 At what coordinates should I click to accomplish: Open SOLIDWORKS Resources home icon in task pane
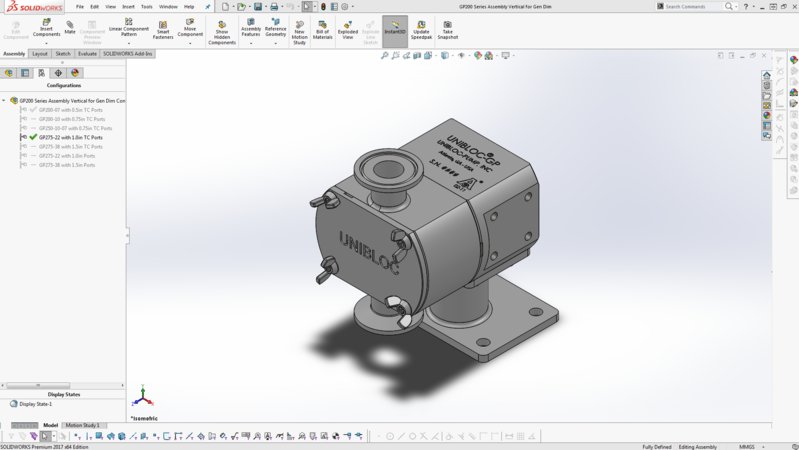pyautogui.click(x=766, y=75)
